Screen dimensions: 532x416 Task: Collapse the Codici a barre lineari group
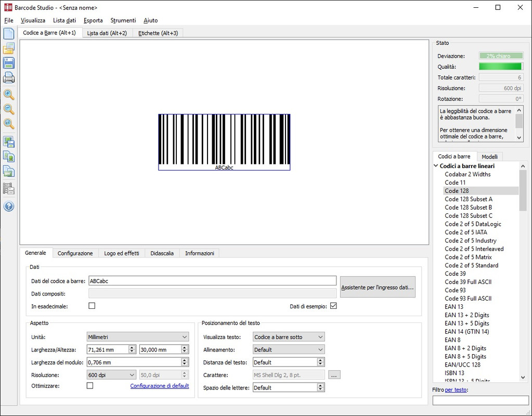click(x=436, y=166)
